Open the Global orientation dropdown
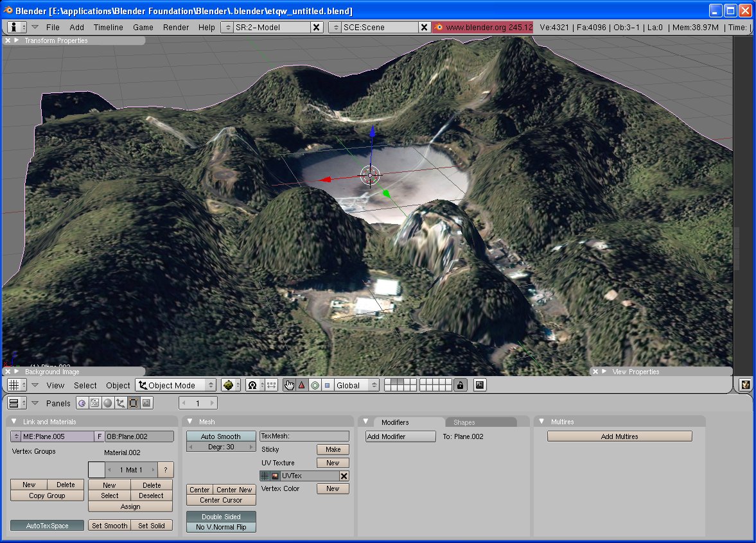This screenshot has height=543, width=756. (356, 385)
